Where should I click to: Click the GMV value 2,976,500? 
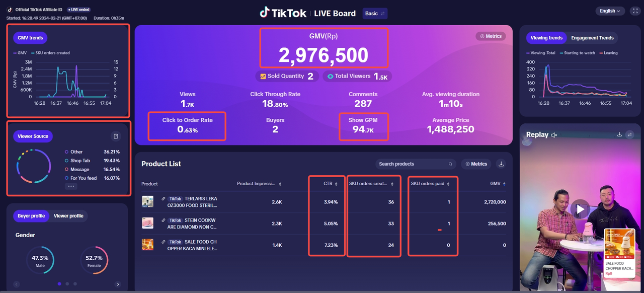pyautogui.click(x=324, y=55)
